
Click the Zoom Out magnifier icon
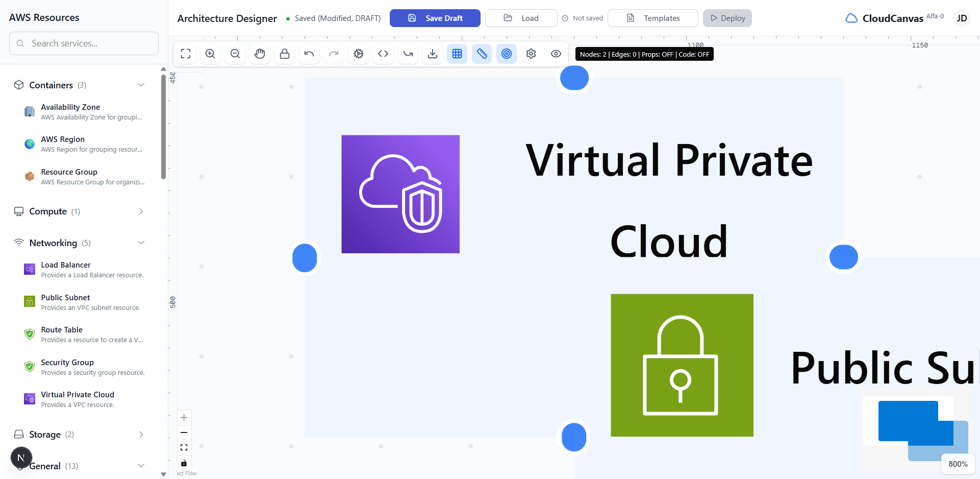[x=235, y=54]
